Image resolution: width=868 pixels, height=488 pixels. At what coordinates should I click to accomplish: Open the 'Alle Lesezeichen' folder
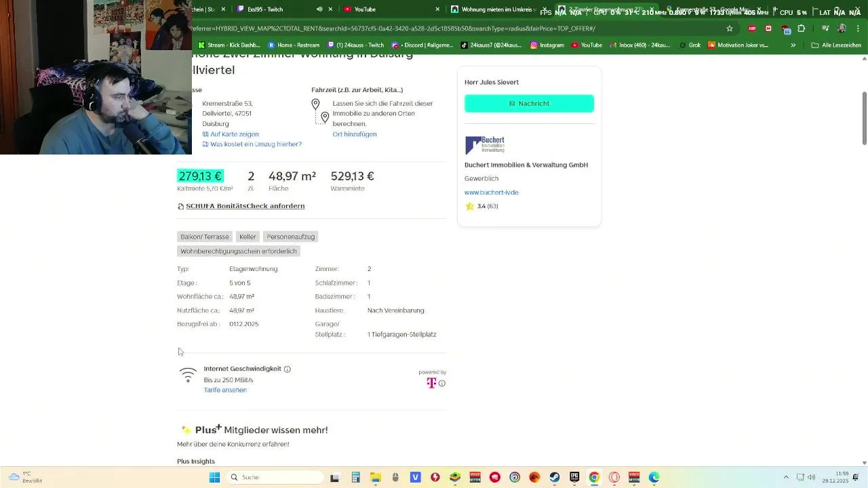click(836, 45)
